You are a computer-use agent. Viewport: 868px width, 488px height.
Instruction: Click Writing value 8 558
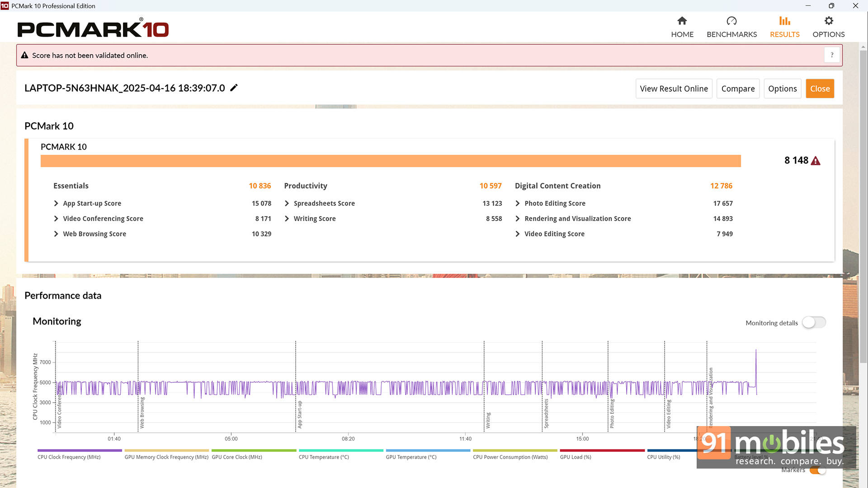click(x=494, y=219)
